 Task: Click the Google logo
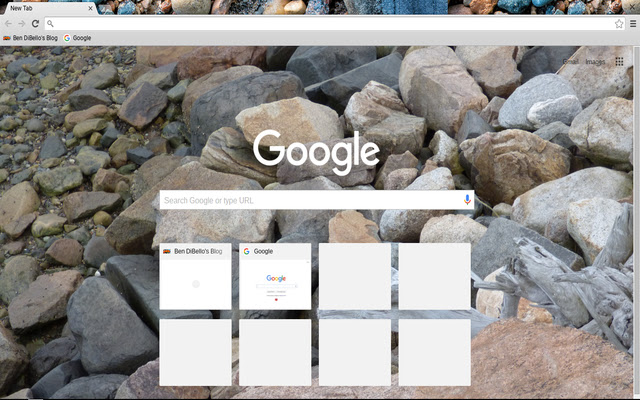click(x=316, y=152)
